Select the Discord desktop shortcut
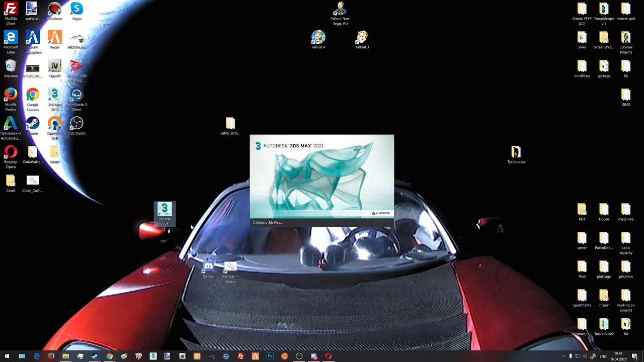The width and height of the screenshot is (644, 362). click(208, 270)
